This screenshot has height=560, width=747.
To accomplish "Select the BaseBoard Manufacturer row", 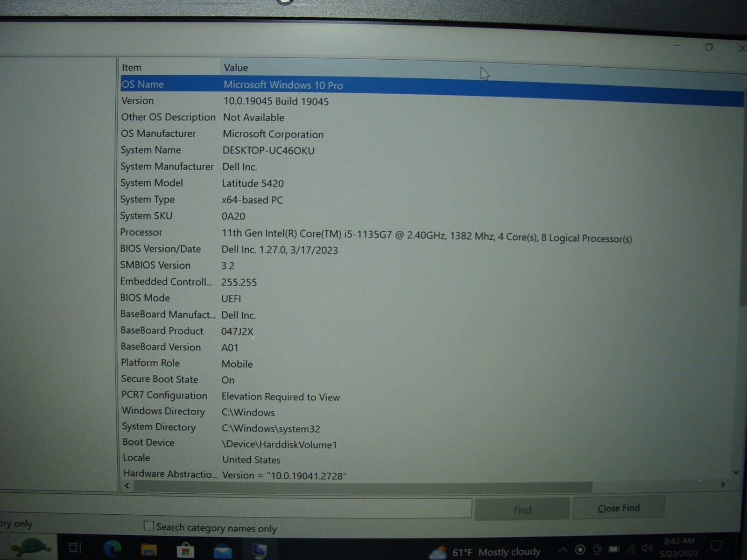I will (432, 315).
